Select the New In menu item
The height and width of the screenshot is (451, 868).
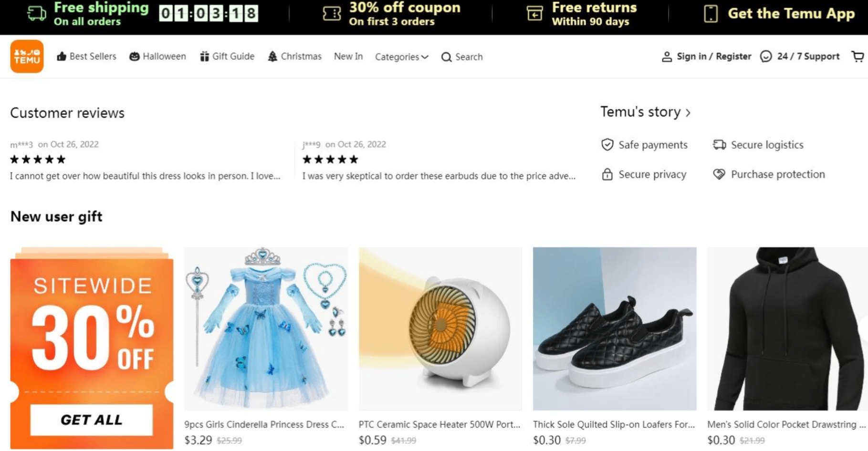click(348, 56)
